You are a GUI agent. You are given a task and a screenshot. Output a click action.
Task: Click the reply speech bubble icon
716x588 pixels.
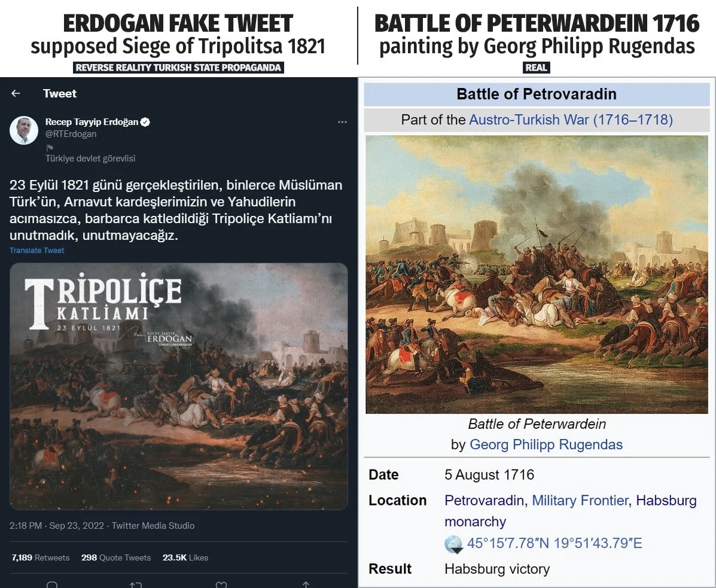pos(52,584)
